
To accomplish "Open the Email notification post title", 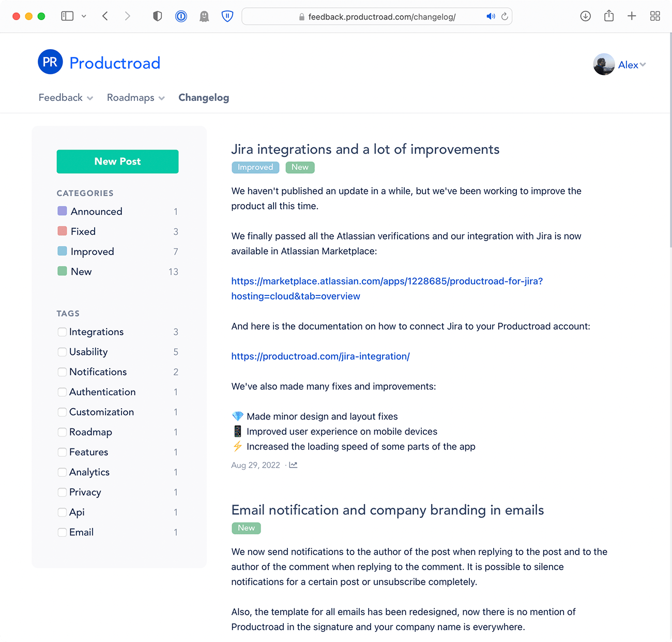I will point(388,510).
